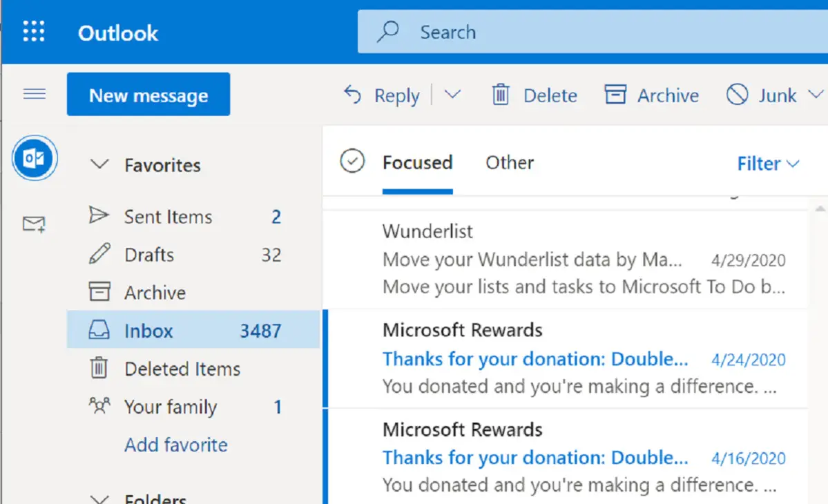Open the app launcher grid
The width and height of the screenshot is (828, 504).
pyautogui.click(x=34, y=32)
